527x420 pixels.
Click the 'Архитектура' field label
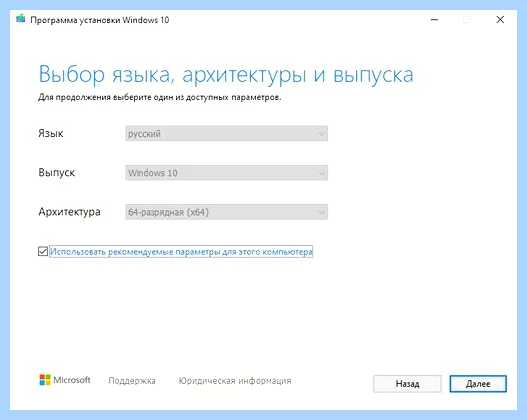(x=69, y=212)
